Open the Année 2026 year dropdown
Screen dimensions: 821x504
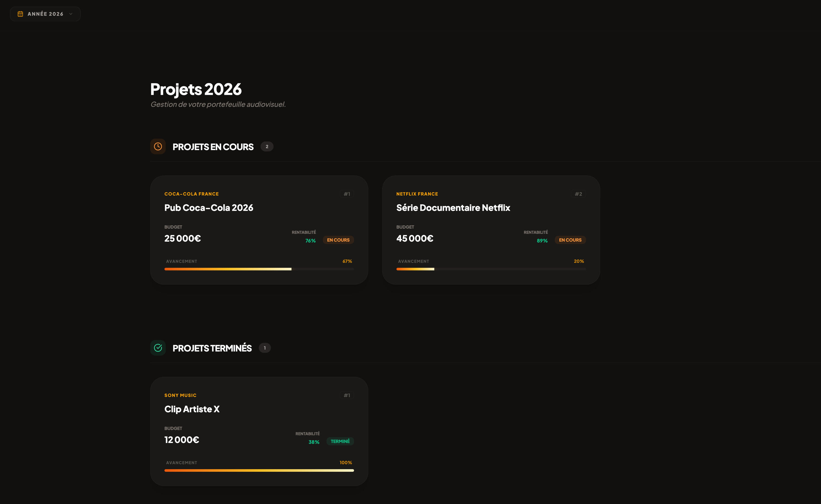(x=45, y=14)
